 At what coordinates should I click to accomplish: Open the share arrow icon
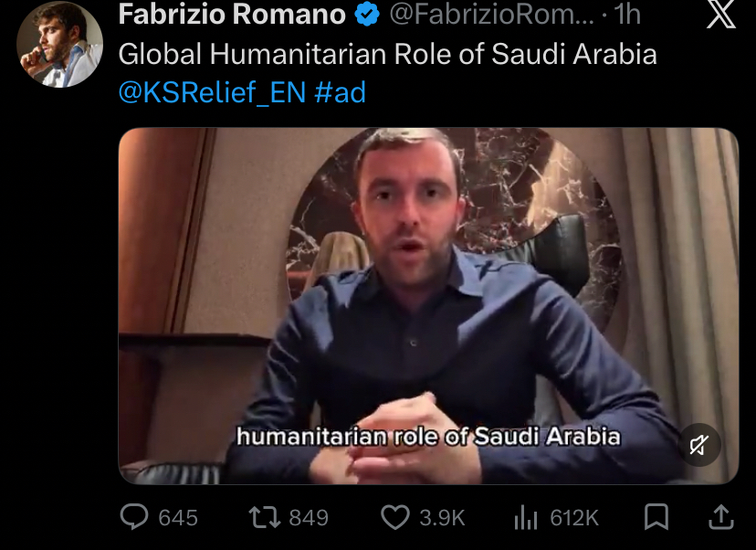[721, 517]
